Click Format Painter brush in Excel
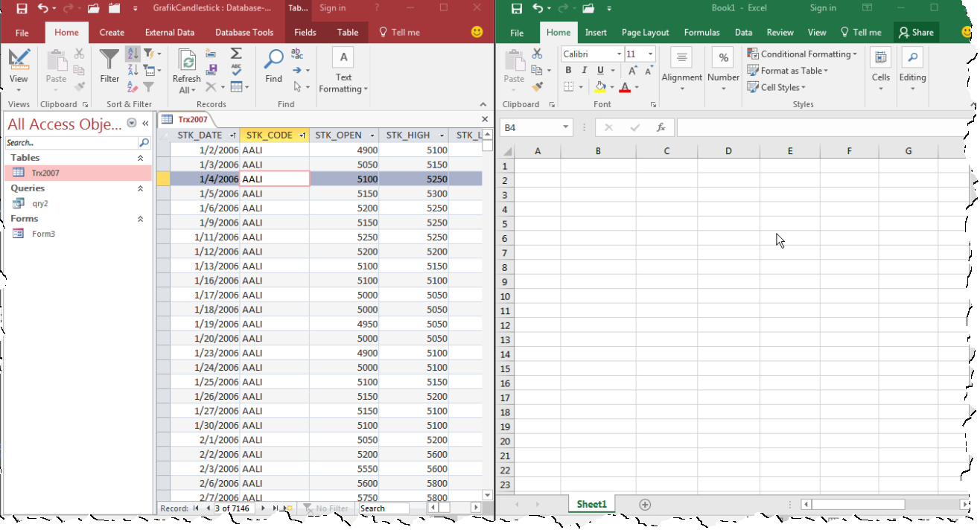Screen dimensions: 980x530 (537, 86)
